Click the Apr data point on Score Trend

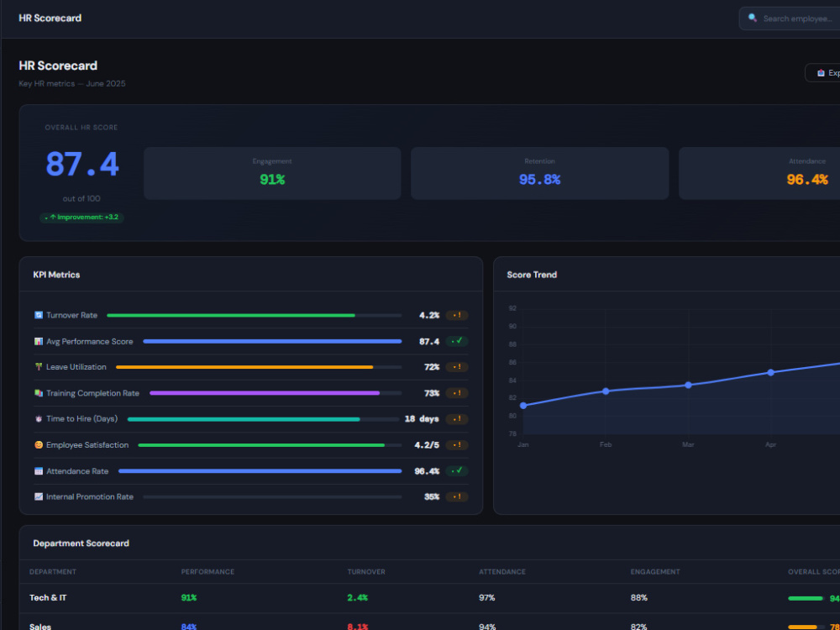coord(771,372)
